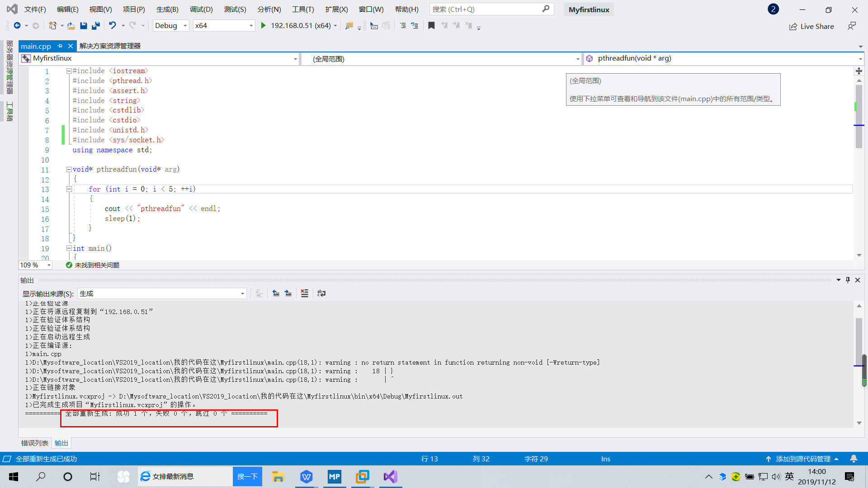Click the Save All toolbar icon
Viewport: 868px width, 488px height.
click(95, 26)
